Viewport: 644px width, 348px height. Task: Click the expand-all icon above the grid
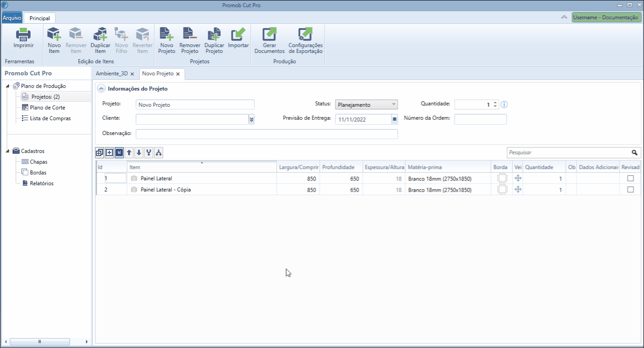point(99,152)
